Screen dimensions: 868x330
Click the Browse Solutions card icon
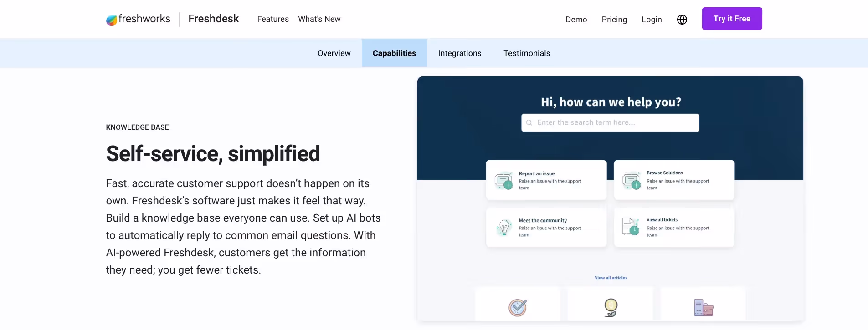[x=632, y=181]
